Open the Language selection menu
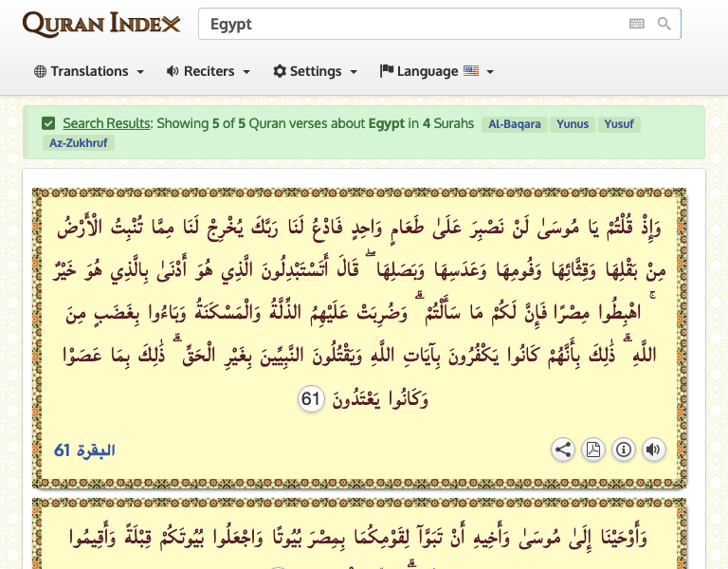The width and height of the screenshot is (728, 569). click(x=436, y=71)
